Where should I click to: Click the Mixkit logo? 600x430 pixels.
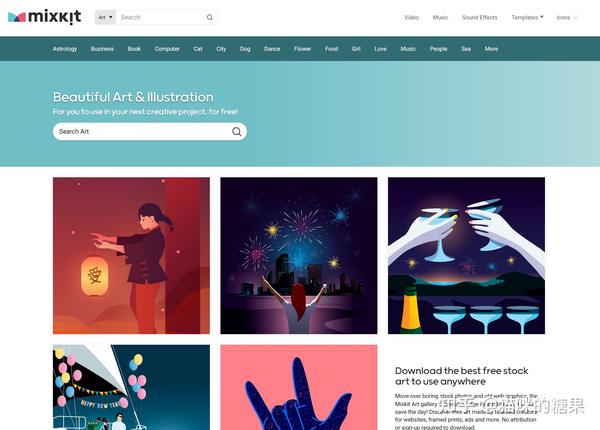(44, 17)
